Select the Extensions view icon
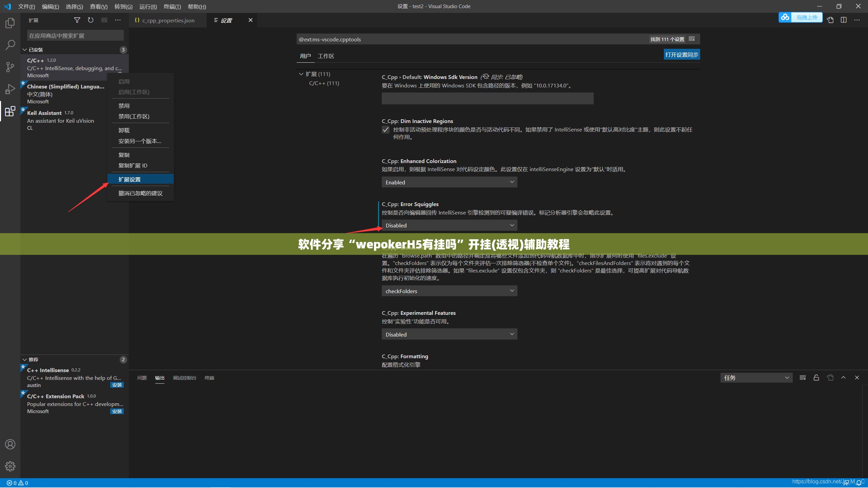Screen dimensions: 868x488 [10, 111]
